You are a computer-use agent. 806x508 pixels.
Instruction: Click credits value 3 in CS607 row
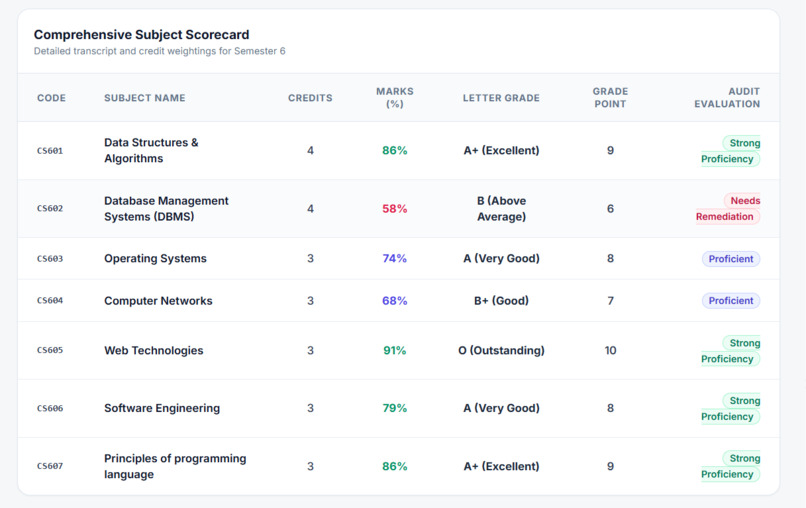click(x=310, y=466)
